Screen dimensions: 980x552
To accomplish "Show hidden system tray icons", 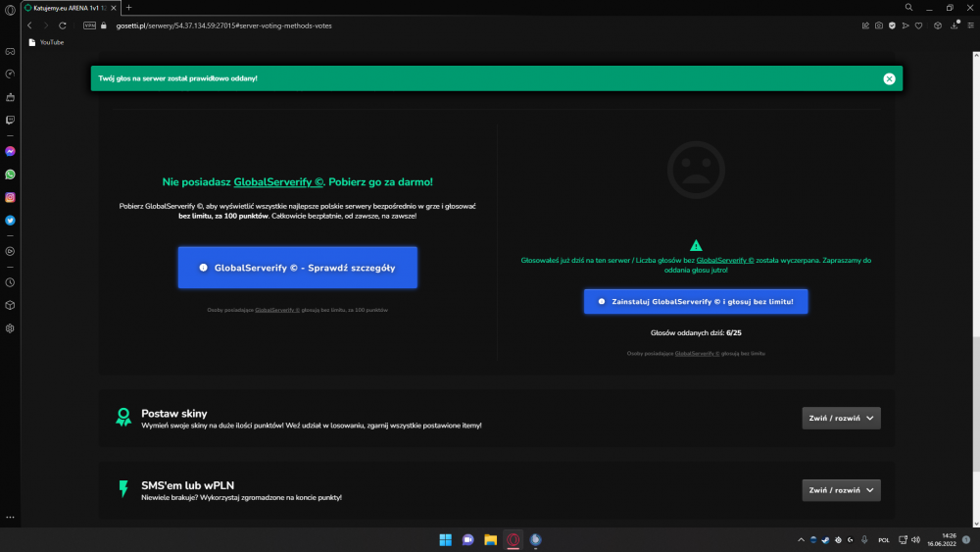I will pyautogui.click(x=801, y=539).
